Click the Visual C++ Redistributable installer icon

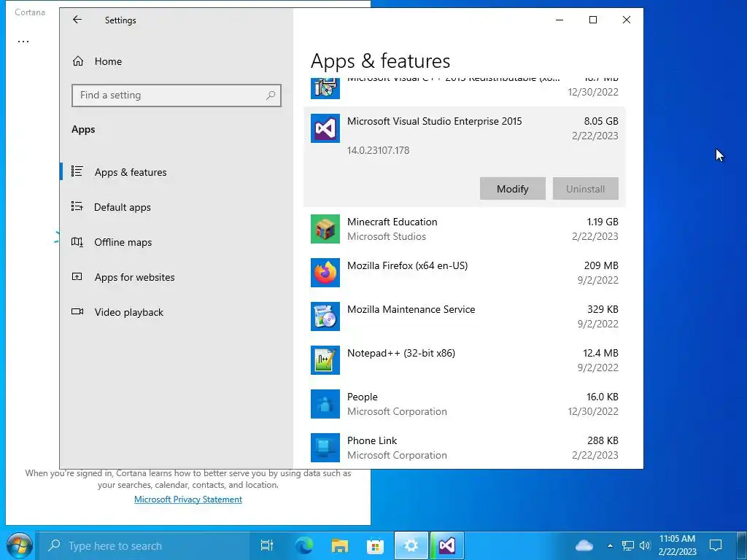click(x=325, y=88)
